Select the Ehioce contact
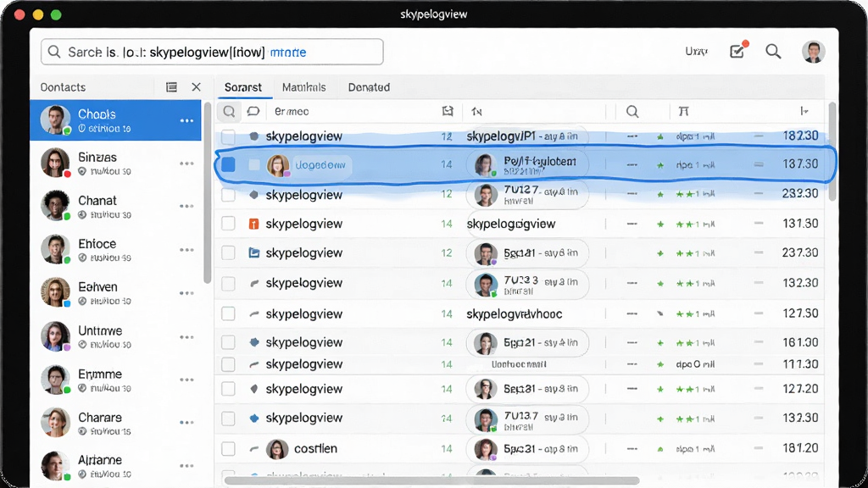Screen dimensions: 868x488 [x=115, y=250]
